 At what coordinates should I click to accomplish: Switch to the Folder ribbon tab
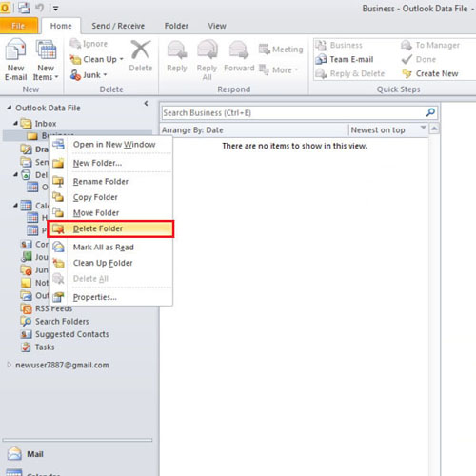coord(176,26)
